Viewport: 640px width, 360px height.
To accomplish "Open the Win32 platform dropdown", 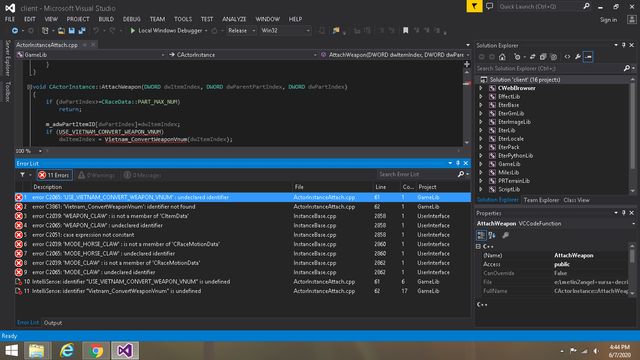I will tap(285, 31).
